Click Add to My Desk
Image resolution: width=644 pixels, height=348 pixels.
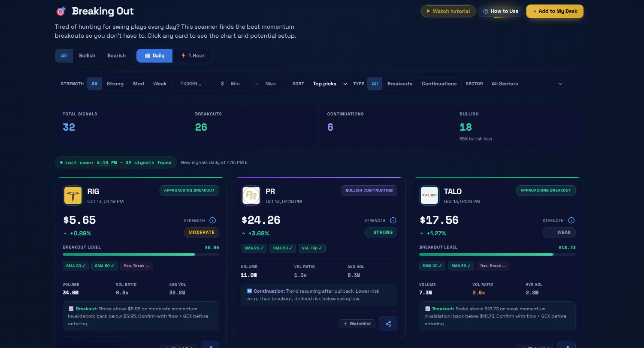tap(555, 11)
